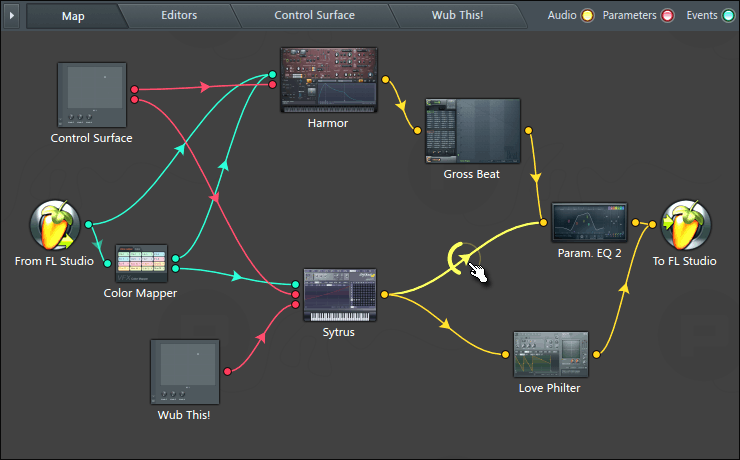Screen dimensions: 740x460
Task: Click the Gross Beat label text
Action: (x=471, y=174)
